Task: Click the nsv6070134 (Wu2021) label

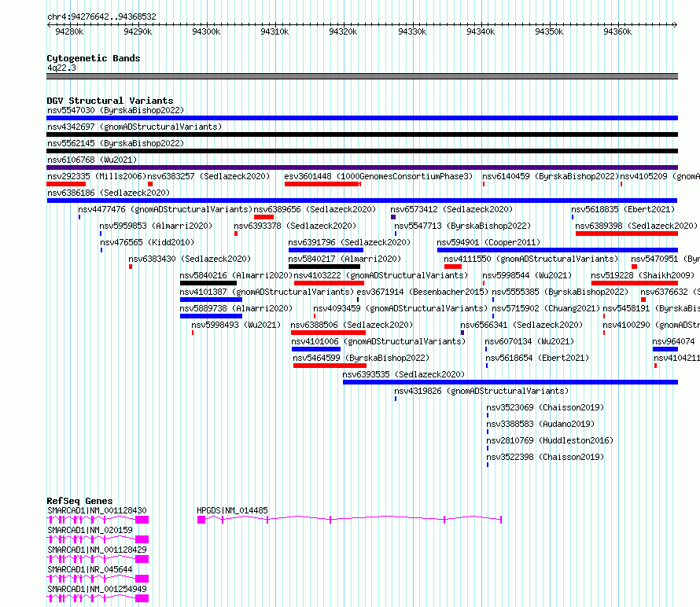Action: pos(529,341)
